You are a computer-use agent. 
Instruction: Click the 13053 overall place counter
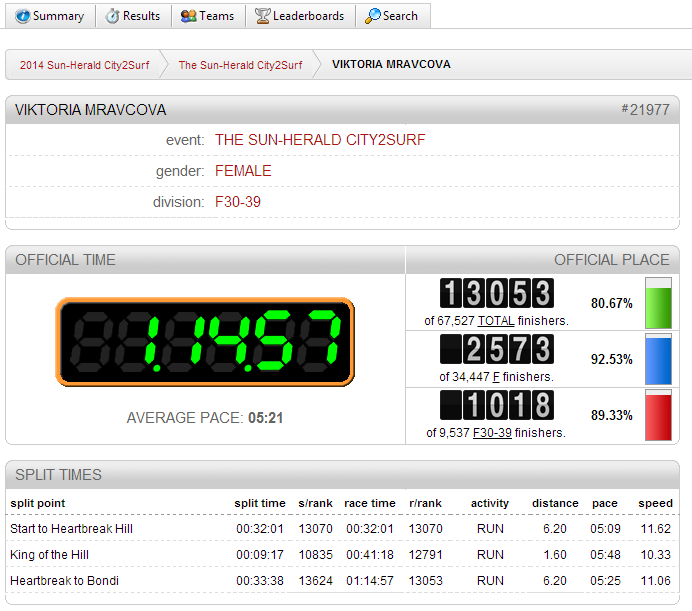tap(496, 293)
